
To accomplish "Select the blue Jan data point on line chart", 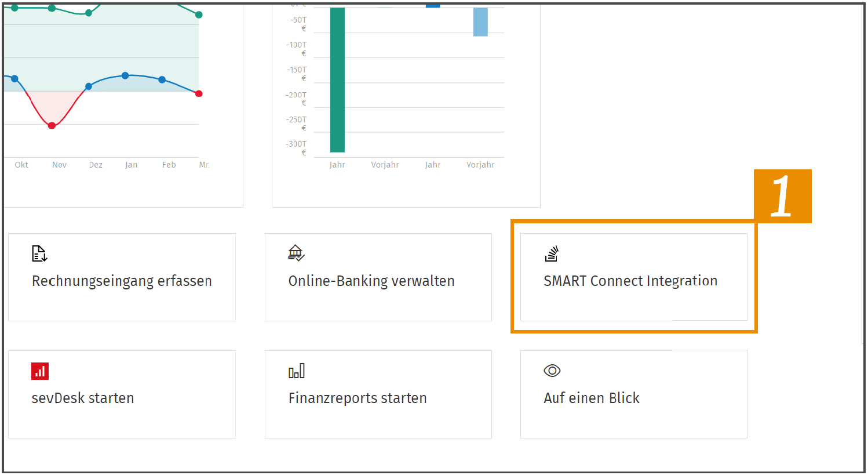I will 125,75.
